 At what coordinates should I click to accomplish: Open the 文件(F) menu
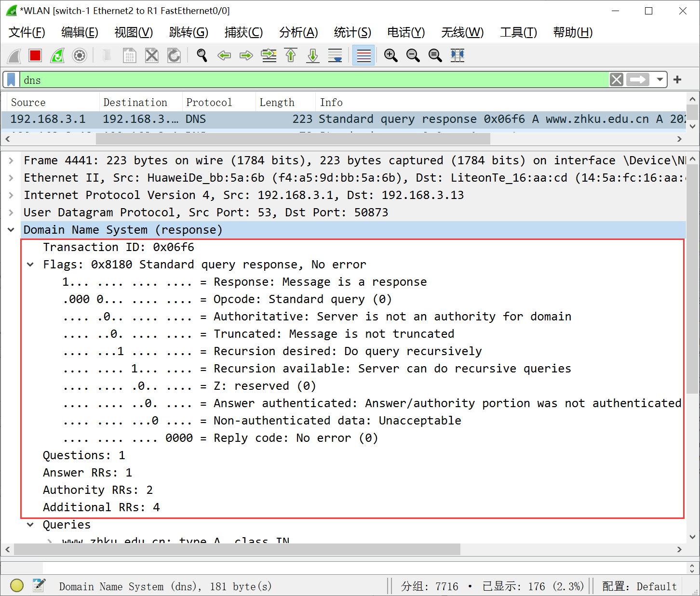click(x=27, y=32)
